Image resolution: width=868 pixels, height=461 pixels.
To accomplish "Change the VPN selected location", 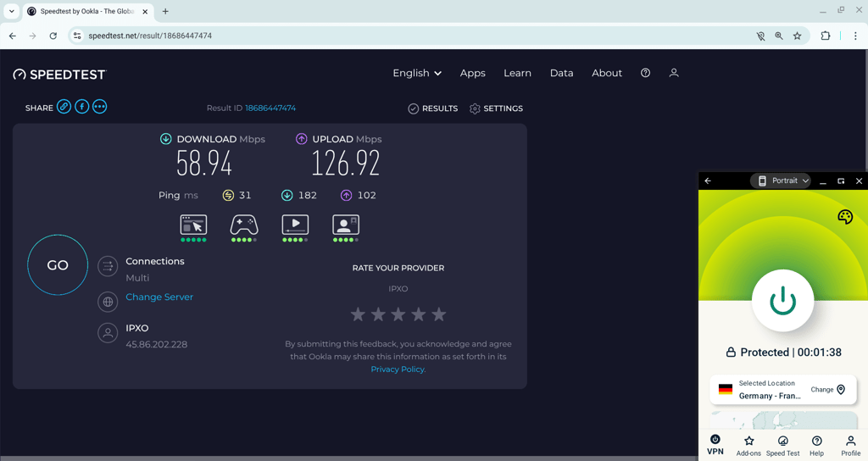I will point(828,390).
